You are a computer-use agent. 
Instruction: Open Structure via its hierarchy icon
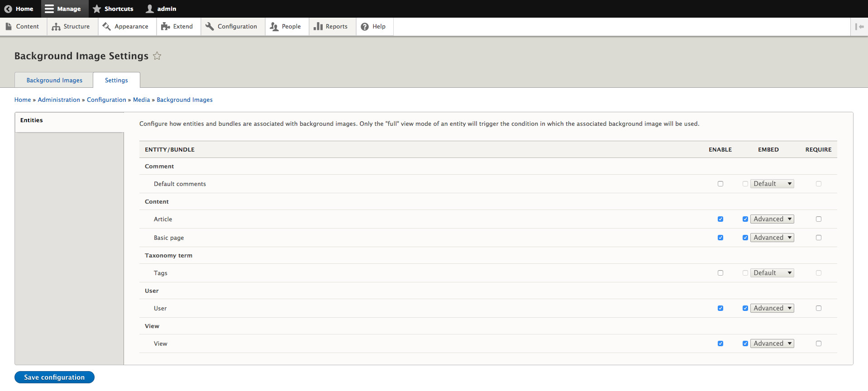[56, 27]
